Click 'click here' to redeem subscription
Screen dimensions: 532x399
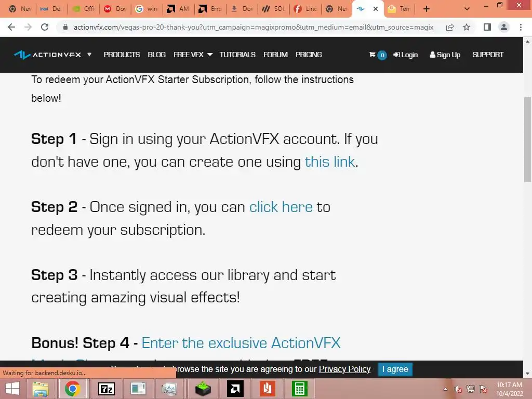pyautogui.click(x=281, y=207)
